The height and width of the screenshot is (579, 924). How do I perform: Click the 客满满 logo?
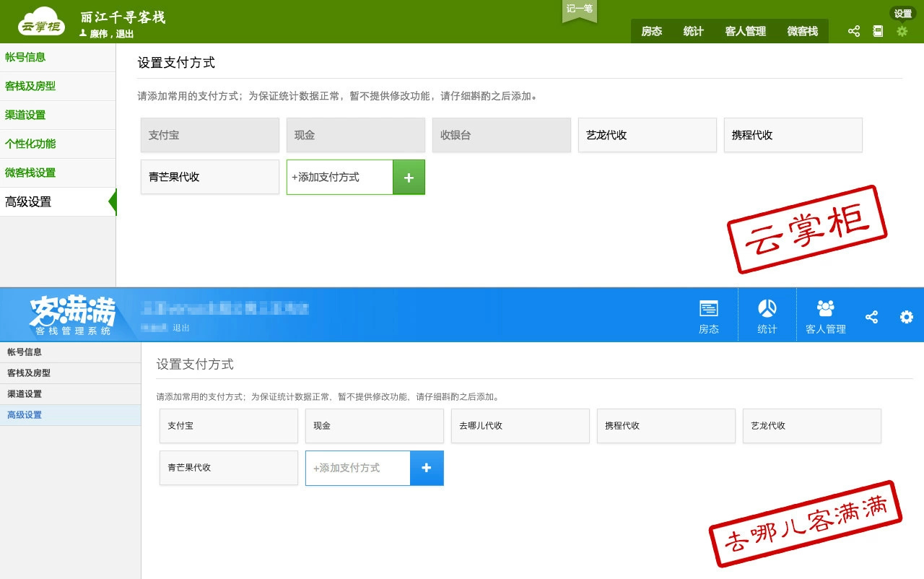pyautogui.click(x=72, y=315)
